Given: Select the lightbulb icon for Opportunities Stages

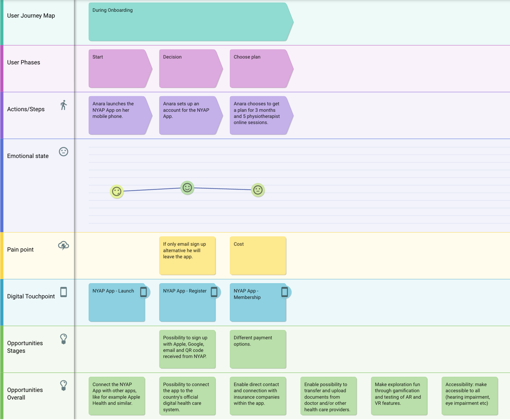Looking at the screenshot, I should [63, 339].
